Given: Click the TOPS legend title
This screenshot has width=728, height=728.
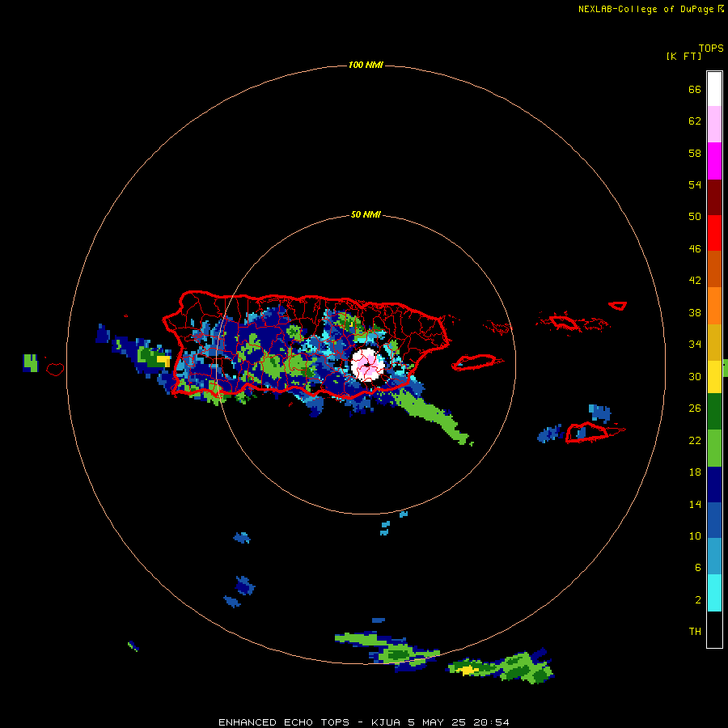Looking at the screenshot, I should coord(711,49).
